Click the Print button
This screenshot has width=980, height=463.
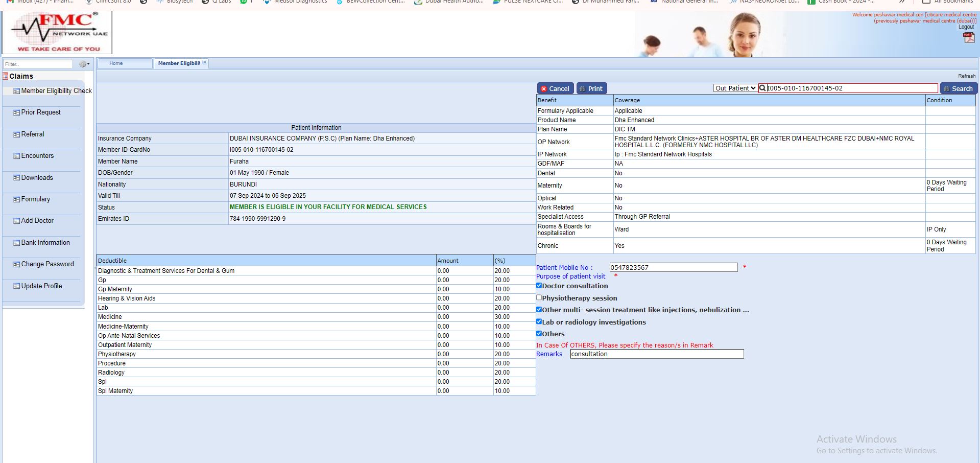(x=591, y=88)
